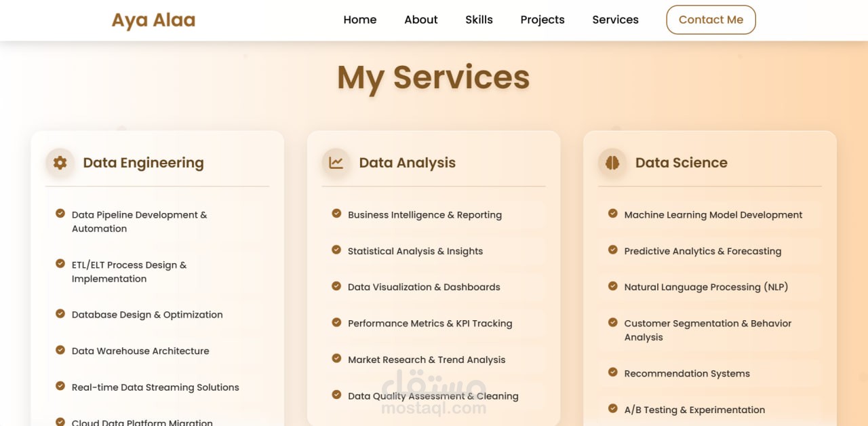Go to the About section

coord(421,20)
